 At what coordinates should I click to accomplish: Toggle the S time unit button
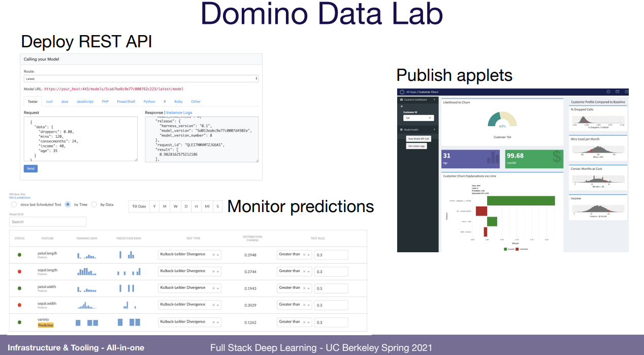point(217,206)
